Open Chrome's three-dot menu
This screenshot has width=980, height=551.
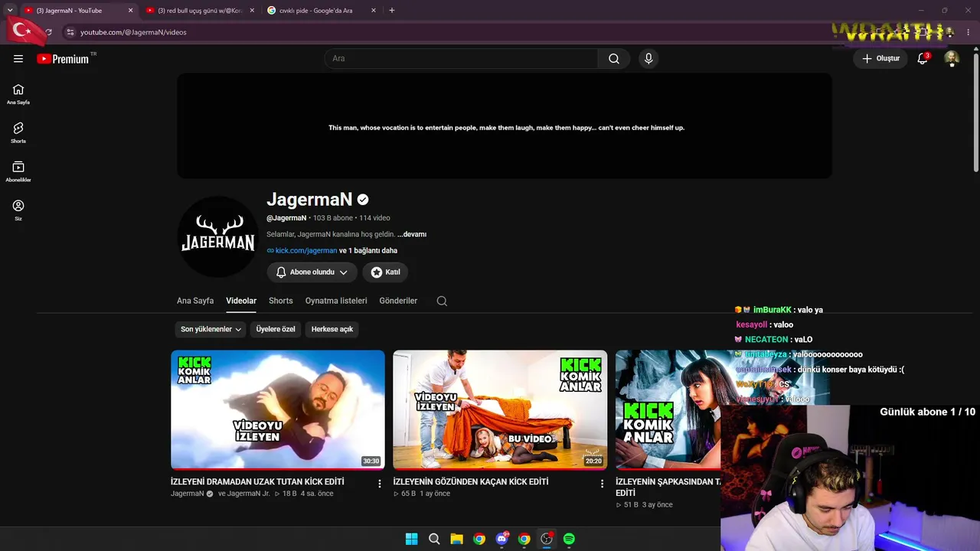[967, 32]
